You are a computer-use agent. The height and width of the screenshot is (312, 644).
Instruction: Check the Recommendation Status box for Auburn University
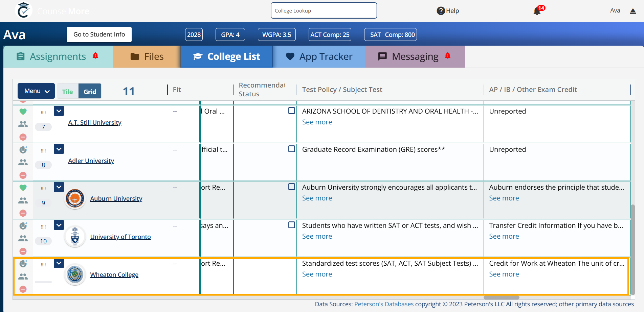point(291,187)
